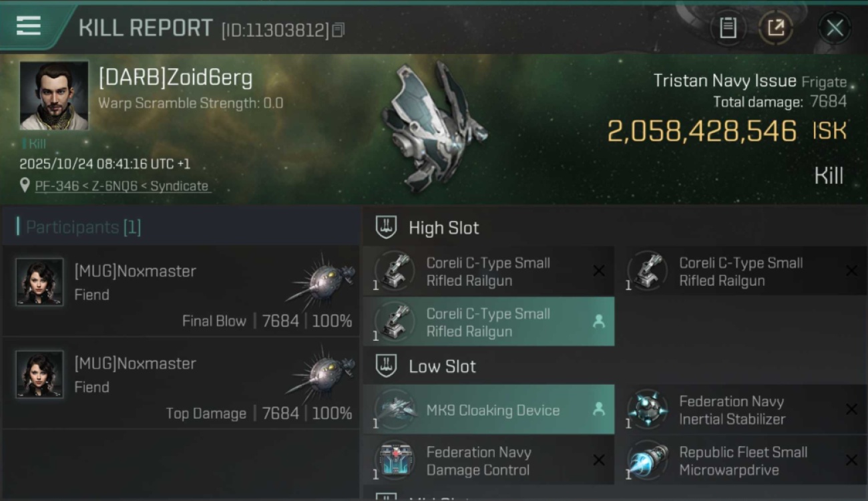Select highlighted Coreli C-Type Railgun with pilot icon
The image size is (868, 501).
pyautogui.click(x=488, y=322)
